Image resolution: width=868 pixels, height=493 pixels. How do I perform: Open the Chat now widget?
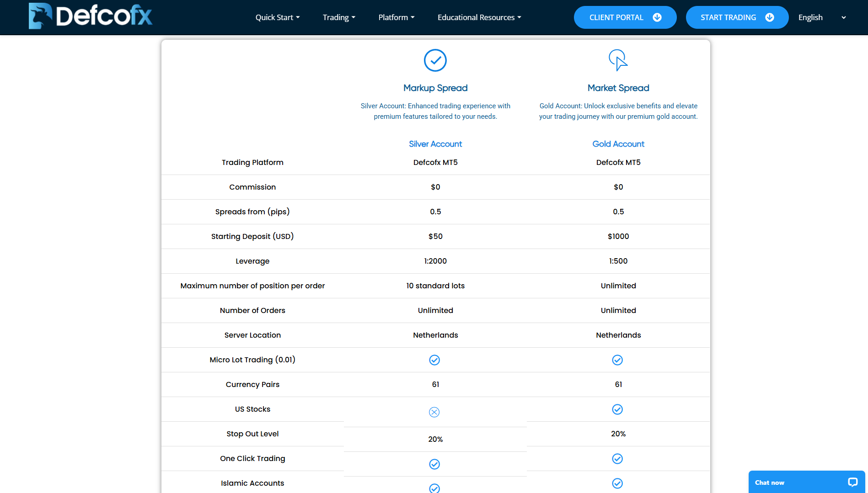[x=807, y=482]
